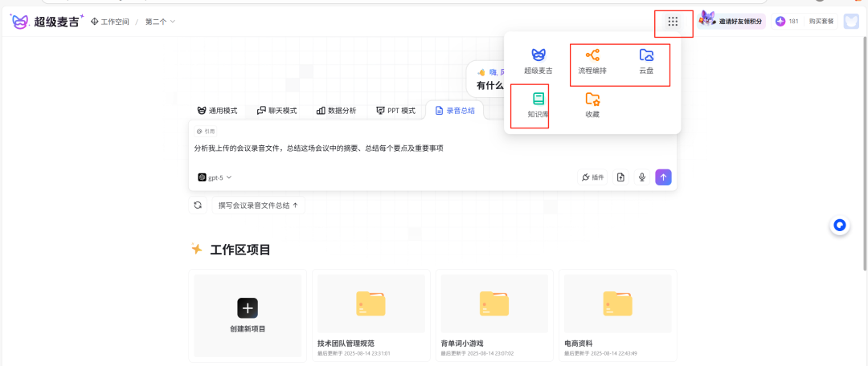
Task: Expand the gpt-5 model dropdown
Action: click(x=215, y=177)
